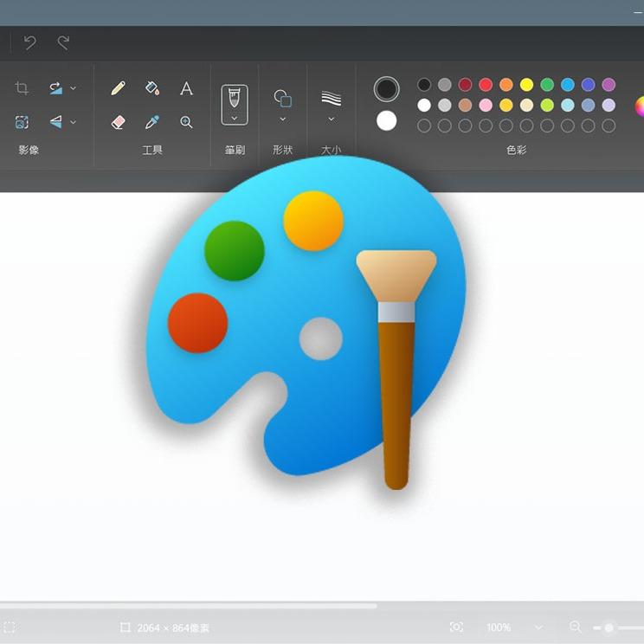Open the Size (大小) dropdown
The height and width of the screenshot is (644, 644).
pyautogui.click(x=331, y=119)
